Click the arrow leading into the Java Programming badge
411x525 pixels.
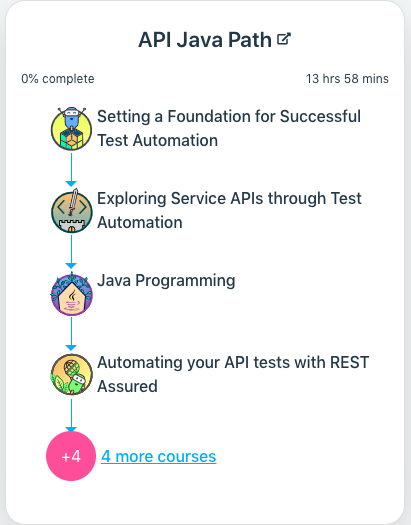pyautogui.click(x=71, y=252)
